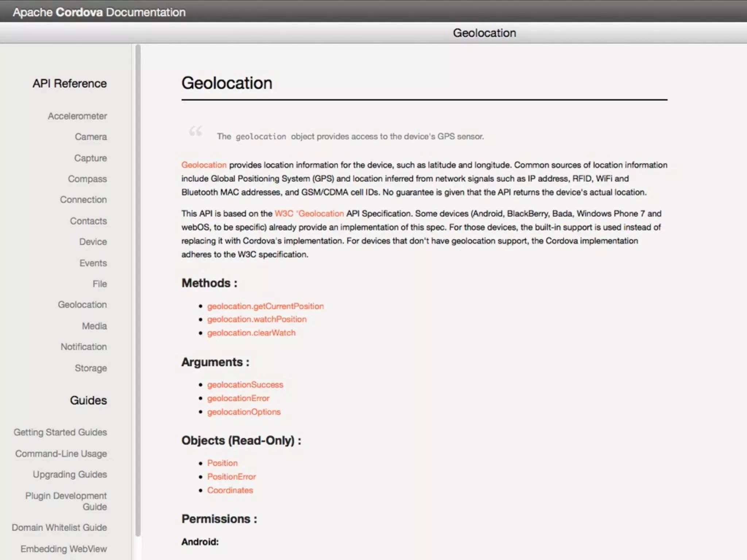Screen dimensions: 747x560
Task: Click the W3C Geolocation specification link
Action: 309,214
